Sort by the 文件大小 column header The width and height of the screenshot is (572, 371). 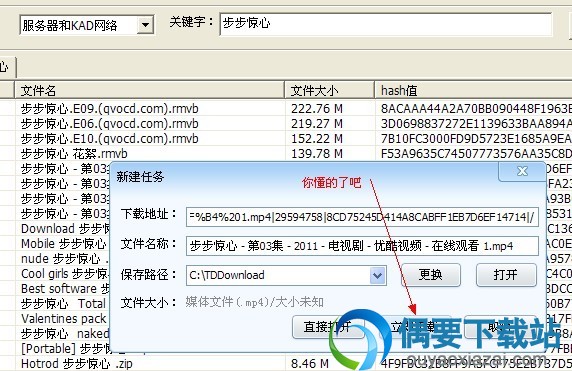click(x=330, y=90)
